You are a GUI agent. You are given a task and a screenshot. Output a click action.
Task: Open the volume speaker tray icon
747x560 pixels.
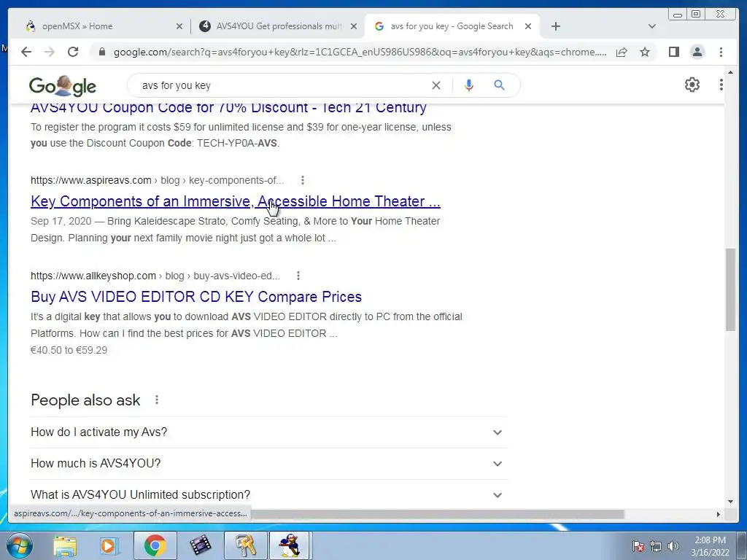(x=673, y=546)
